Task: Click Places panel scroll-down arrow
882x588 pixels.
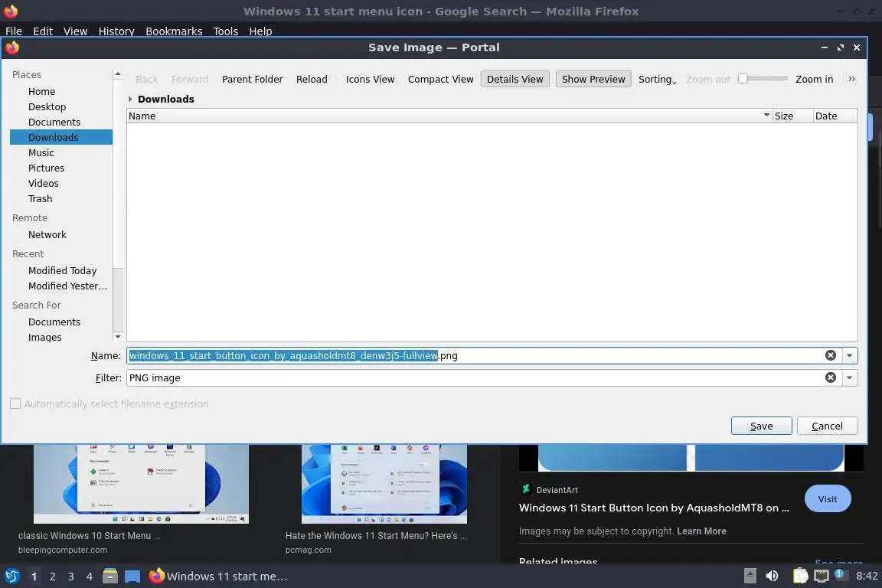Action: coord(118,336)
